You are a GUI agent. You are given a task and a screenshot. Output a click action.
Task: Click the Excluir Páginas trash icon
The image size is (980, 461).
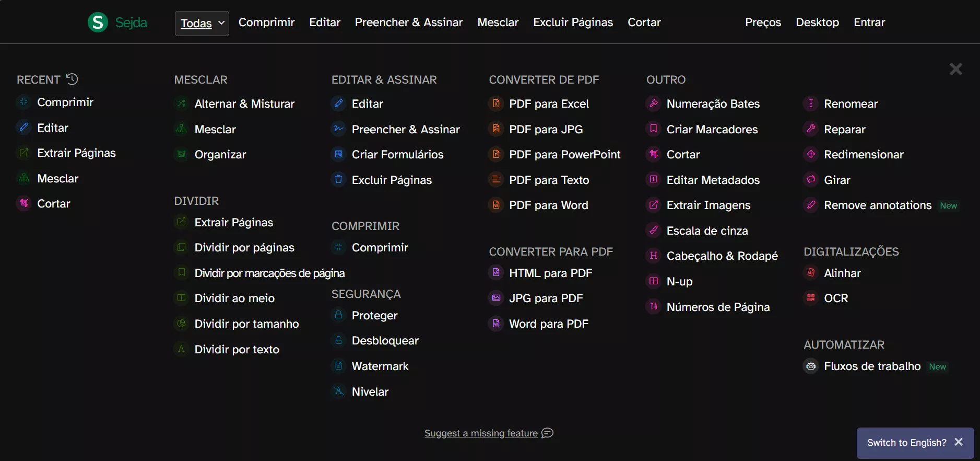point(338,180)
